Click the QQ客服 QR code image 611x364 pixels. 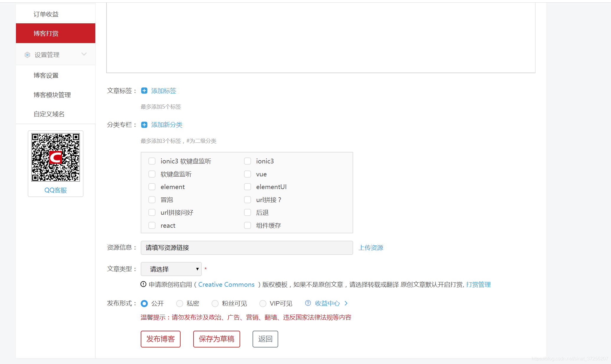55,157
